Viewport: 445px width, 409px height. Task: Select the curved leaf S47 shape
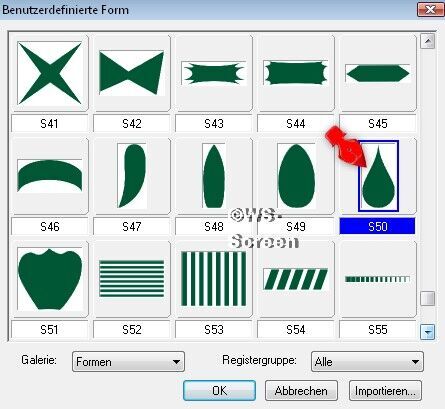pos(132,176)
